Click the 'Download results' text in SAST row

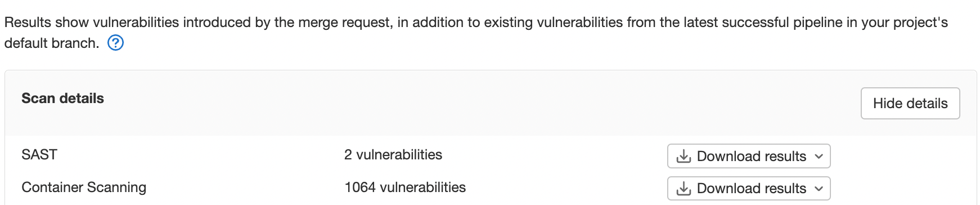[x=752, y=157]
